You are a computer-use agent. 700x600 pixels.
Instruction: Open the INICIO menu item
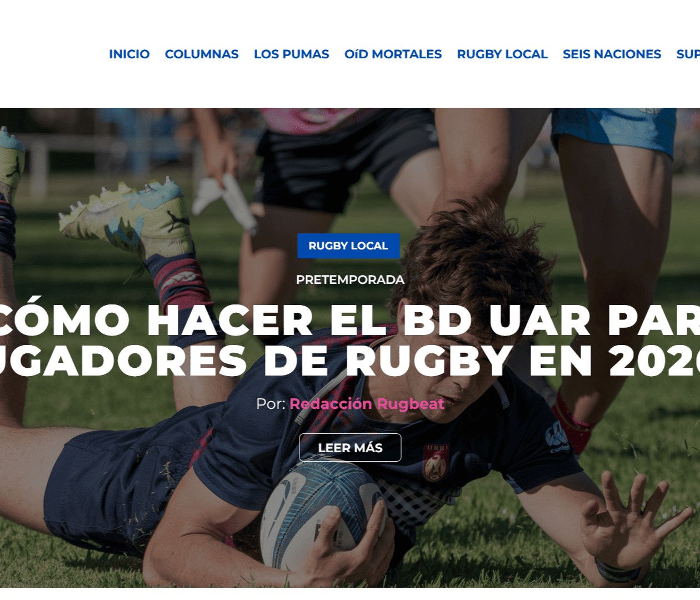point(129,54)
